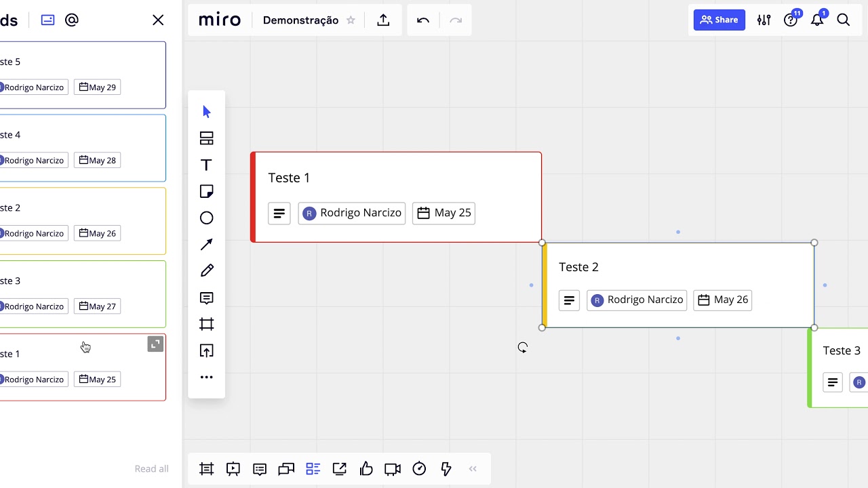This screenshot has height=488, width=868.
Task: Open the notifications bell
Action: click(817, 20)
